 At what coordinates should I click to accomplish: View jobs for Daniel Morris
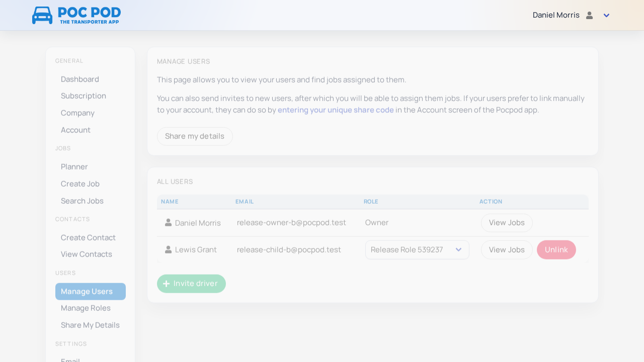coord(507,223)
